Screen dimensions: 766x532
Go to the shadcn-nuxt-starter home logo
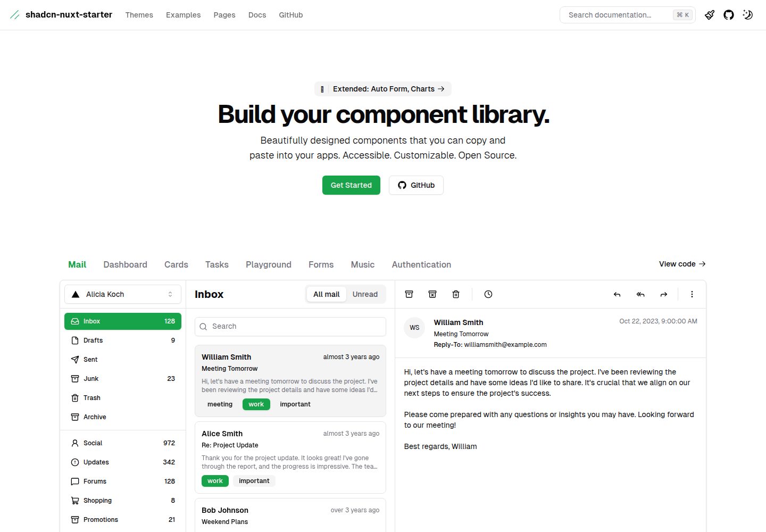coord(61,15)
